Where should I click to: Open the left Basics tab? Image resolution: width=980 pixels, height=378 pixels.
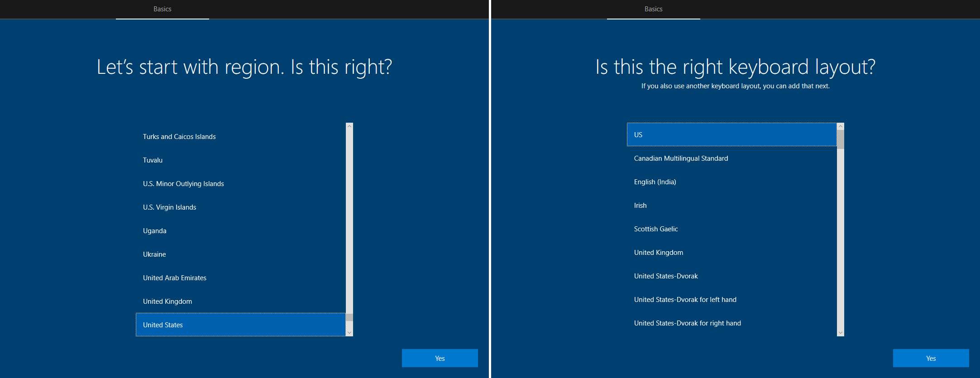click(x=163, y=10)
